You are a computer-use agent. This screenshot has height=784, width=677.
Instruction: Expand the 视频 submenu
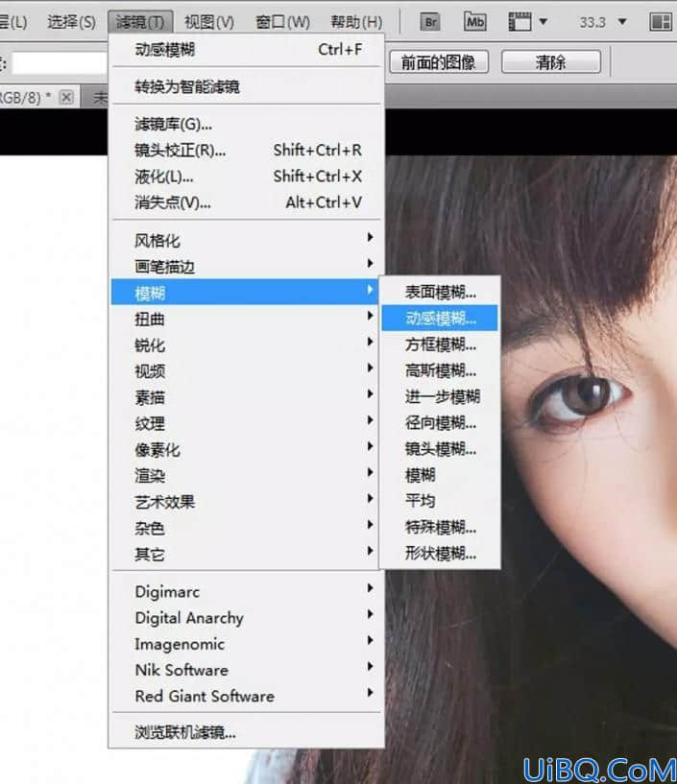click(x=247, y=371)
